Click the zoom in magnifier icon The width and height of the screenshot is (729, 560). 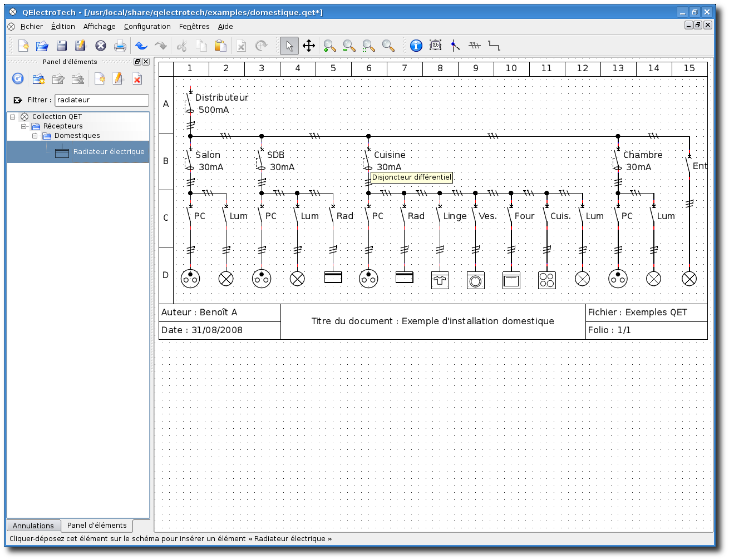pos(329,46)
